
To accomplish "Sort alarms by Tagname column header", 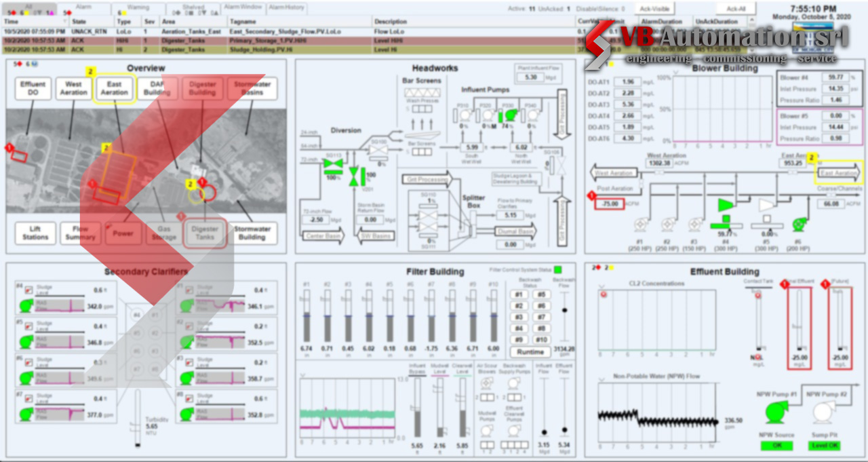I will (299, 22).
